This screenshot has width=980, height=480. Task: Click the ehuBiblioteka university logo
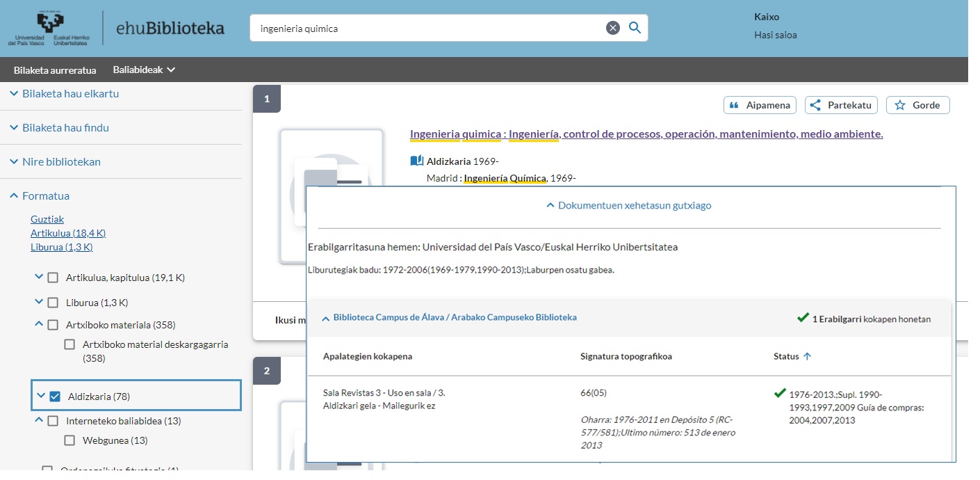point(116,29)
